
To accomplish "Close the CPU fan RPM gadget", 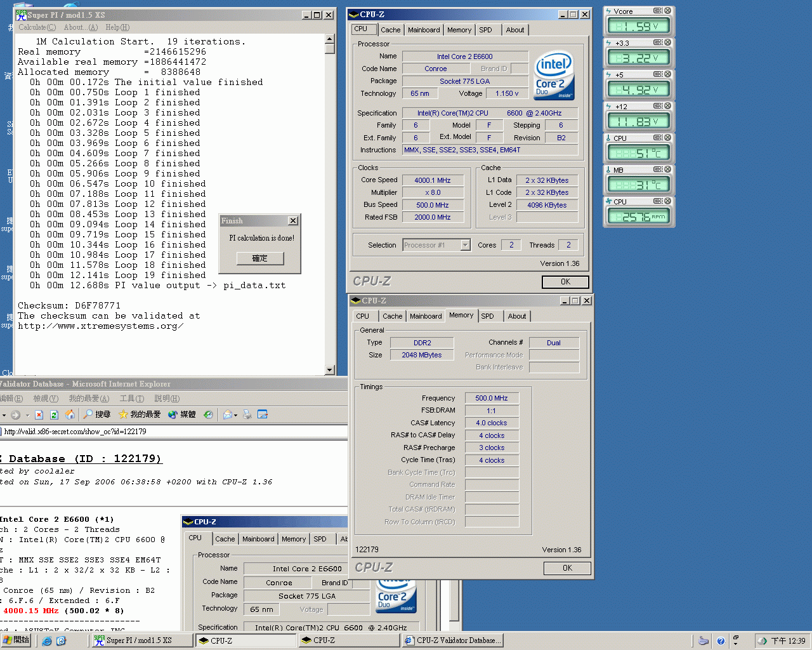I will [667, 201].
